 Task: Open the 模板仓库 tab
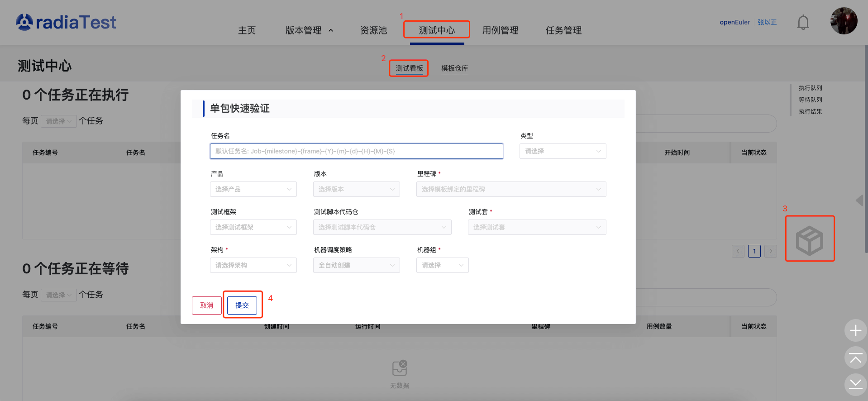point(454,68)
